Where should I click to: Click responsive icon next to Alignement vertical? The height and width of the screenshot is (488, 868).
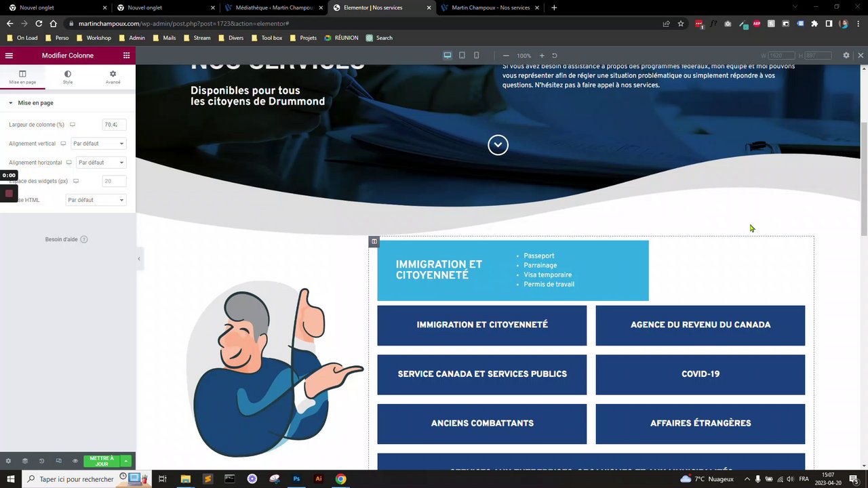click(64, 144)
